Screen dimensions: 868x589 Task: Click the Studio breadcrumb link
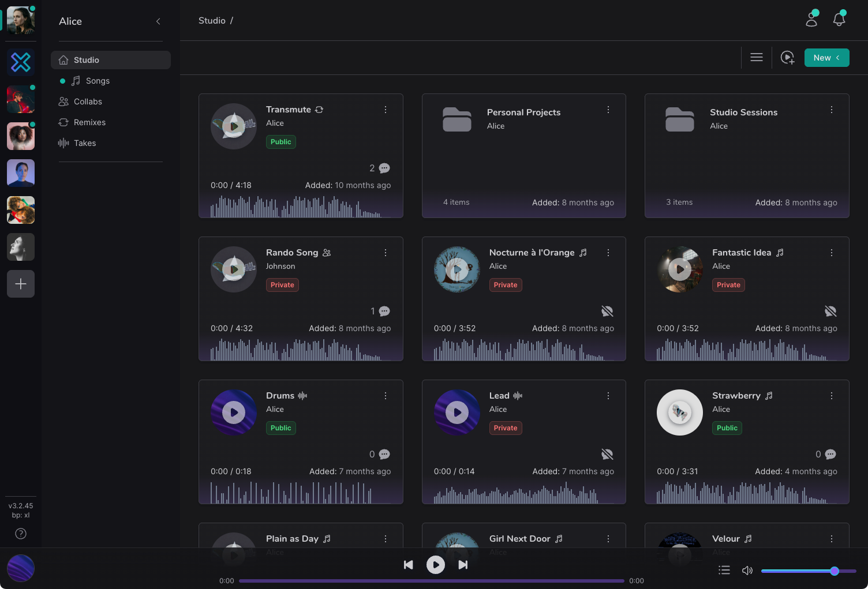(x=212, y=21)
